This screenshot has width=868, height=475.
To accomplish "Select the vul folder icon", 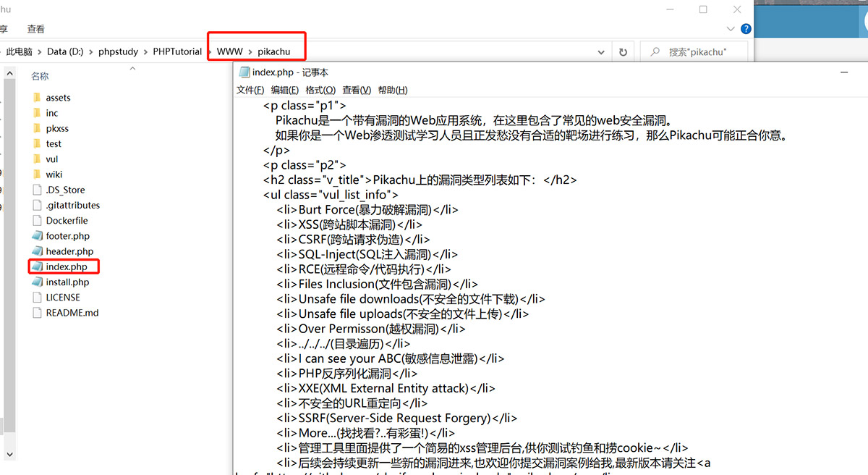I will (x=37, y=159).
